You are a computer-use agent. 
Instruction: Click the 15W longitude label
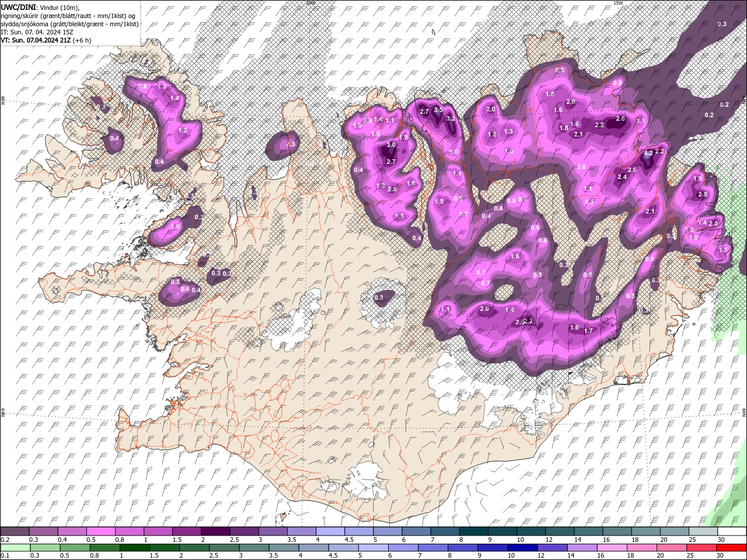click(618, 2)
